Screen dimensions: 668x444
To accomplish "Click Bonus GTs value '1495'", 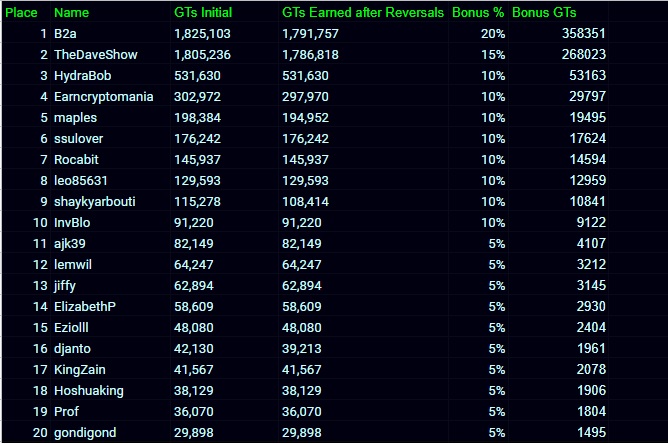I will [591, 432].
